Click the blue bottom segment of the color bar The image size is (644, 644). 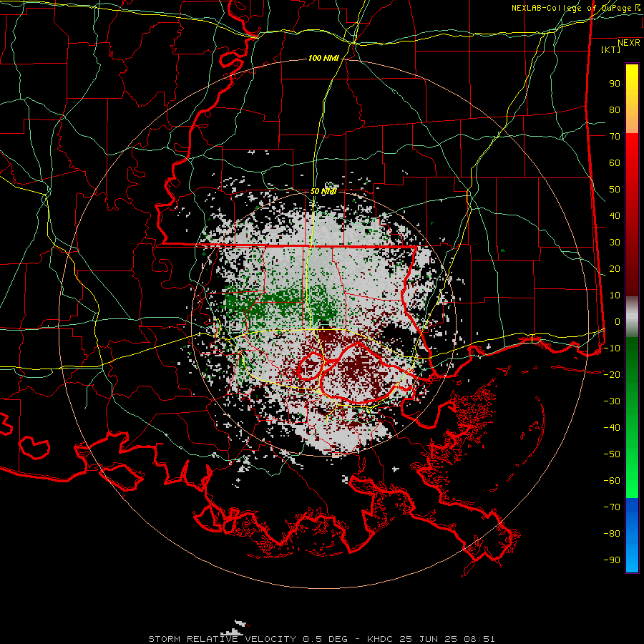coord(632,535)
